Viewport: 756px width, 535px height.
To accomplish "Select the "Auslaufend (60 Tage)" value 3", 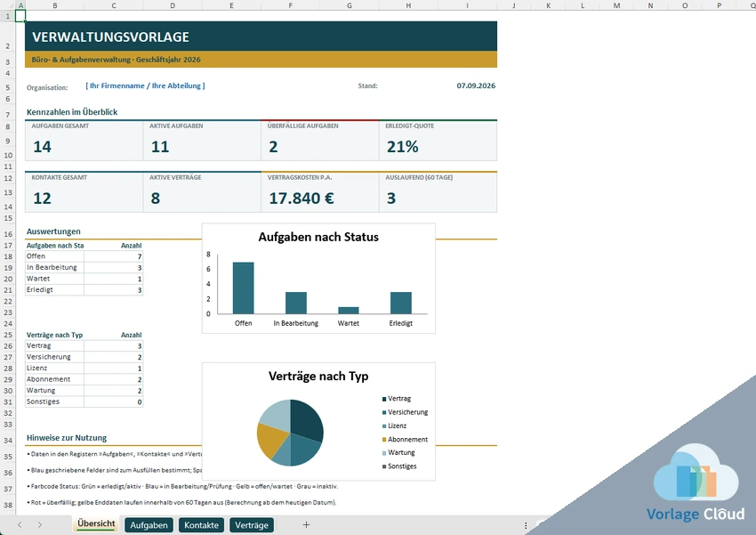I will click(x=391, y=199).
